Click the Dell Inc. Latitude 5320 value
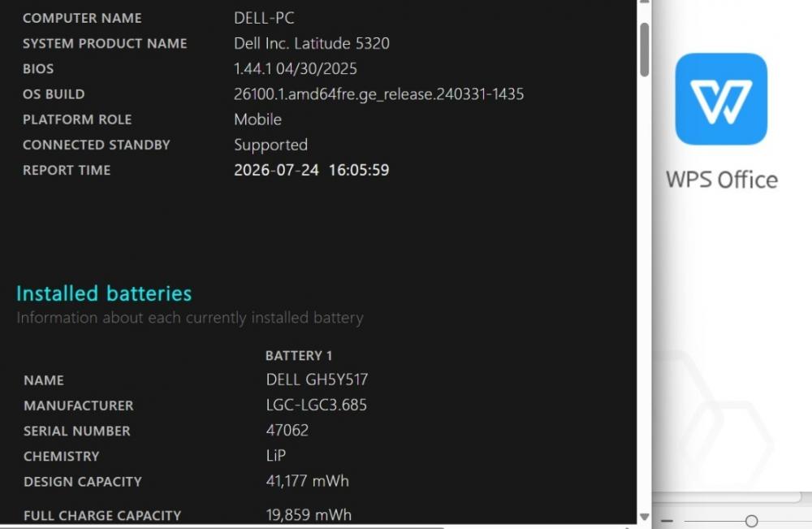The height and width of the screenshot is (529, 812). click(x=312, y=44)
